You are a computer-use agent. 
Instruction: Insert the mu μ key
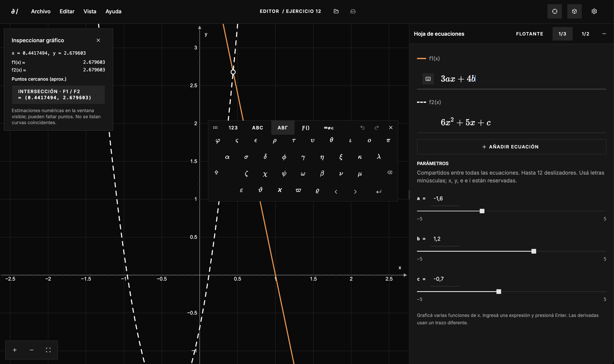tap(360, 174)
